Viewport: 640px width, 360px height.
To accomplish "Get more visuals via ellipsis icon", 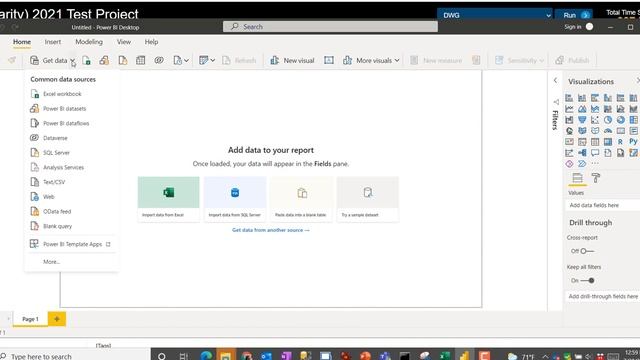I will click(x=595, y=163).
